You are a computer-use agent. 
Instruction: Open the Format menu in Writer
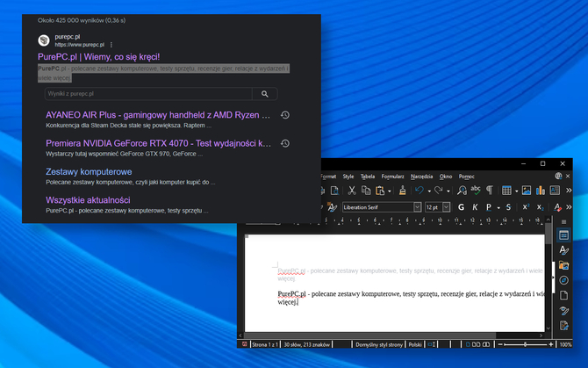point(328,177)
